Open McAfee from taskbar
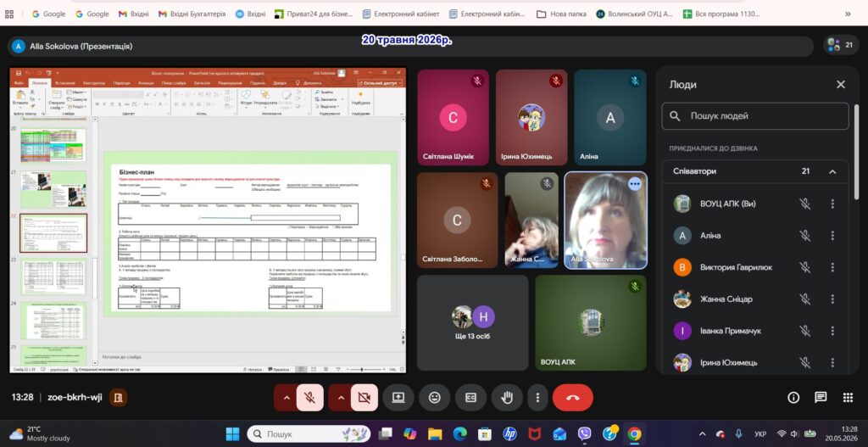Image resolution: width=868 pixels, height=447 pixels. pos(535,433)
